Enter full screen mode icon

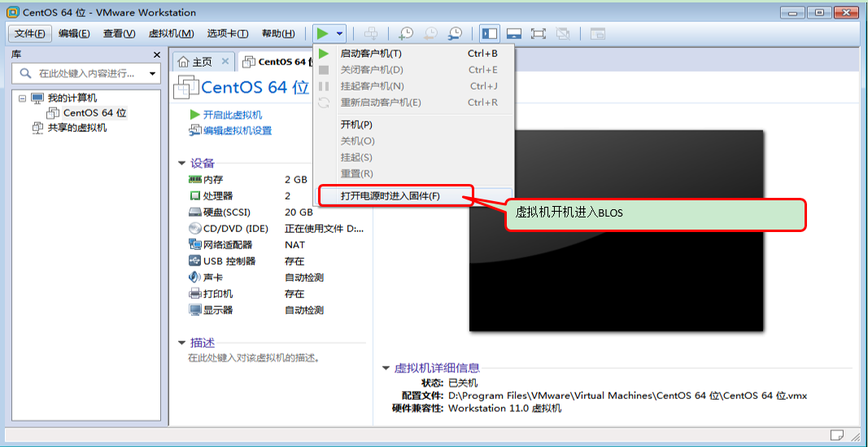(x=538, y=33)
